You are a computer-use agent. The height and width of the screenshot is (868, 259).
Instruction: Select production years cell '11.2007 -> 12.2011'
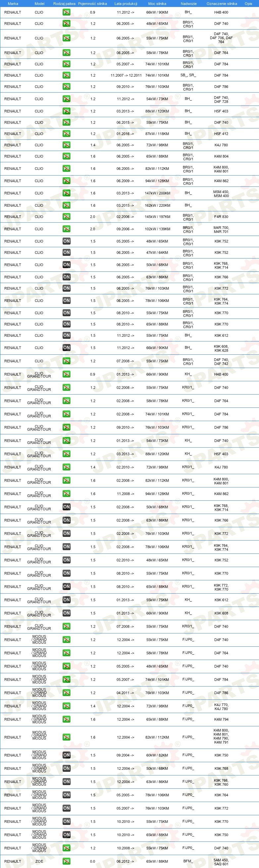click(126, 75)
